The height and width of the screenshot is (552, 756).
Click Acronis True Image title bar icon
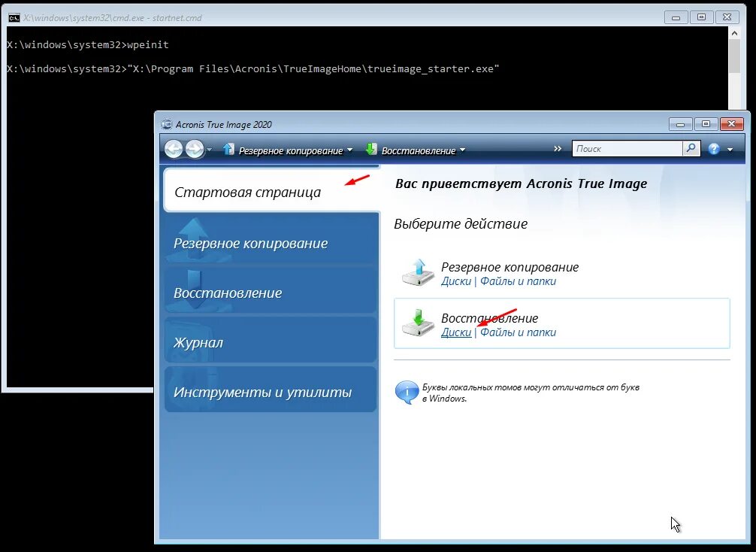tap(166, 125)
